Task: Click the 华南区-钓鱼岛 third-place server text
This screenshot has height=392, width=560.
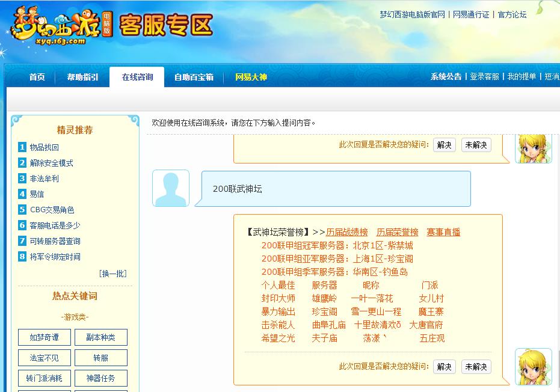Action: pyautogui.click(x=380, y=272)
